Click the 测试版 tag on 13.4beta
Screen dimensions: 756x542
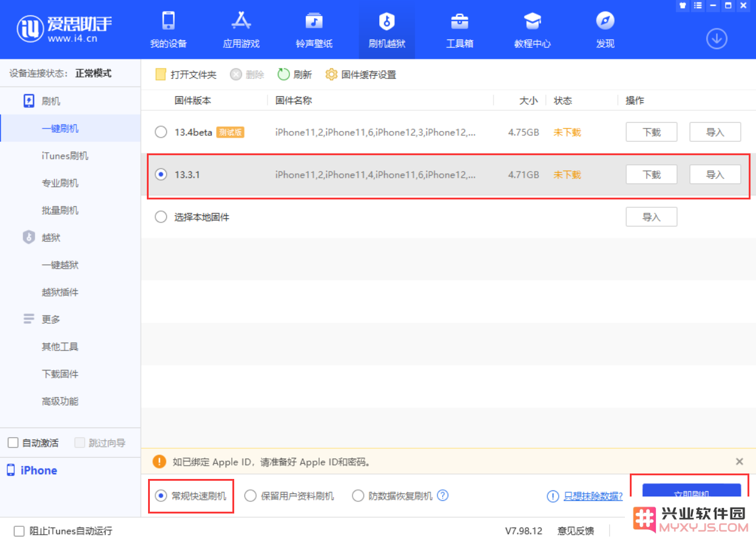tap(231, 132)
